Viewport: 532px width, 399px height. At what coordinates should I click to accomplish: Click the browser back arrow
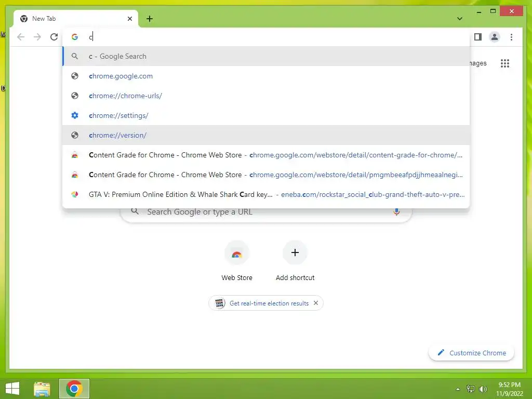point(21,37)
